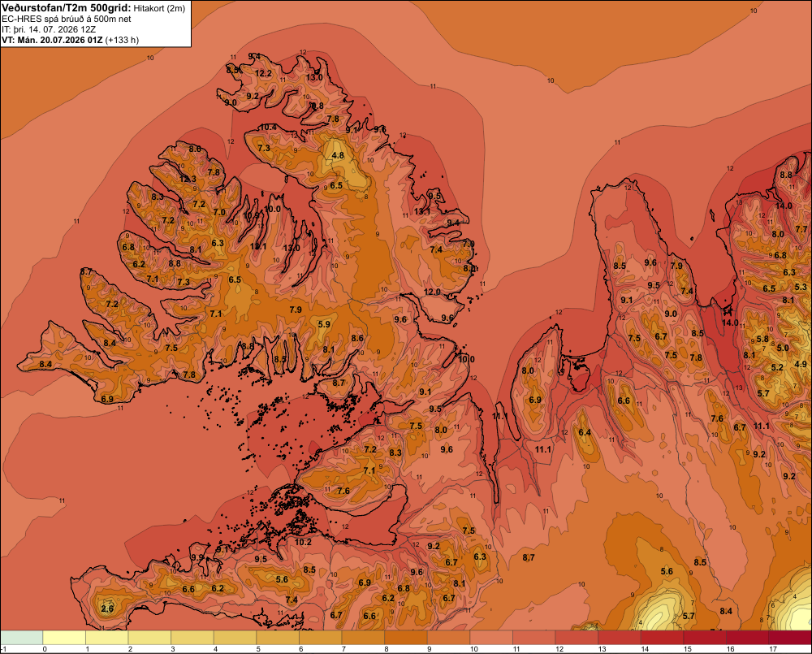Pick the legend swatch between 12 and 13

pos(577,638)
